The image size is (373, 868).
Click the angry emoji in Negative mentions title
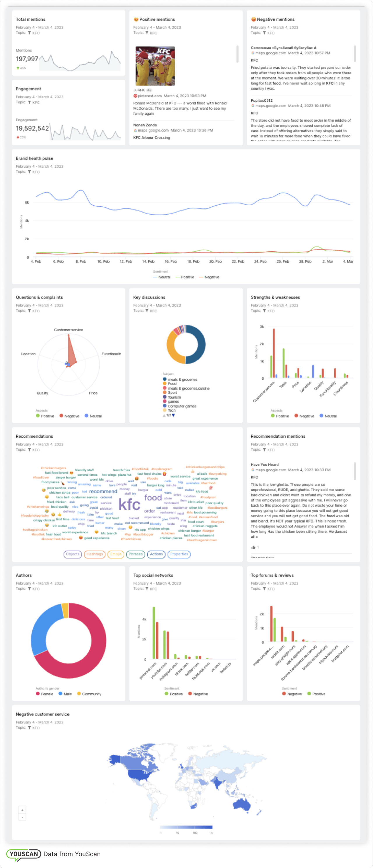(254, 20)
